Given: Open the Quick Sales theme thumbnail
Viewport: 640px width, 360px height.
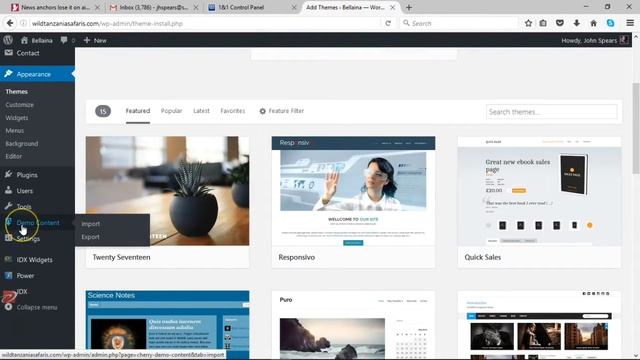Looking at the screenshot, I should pyautogui.click(x=540, y=191).
